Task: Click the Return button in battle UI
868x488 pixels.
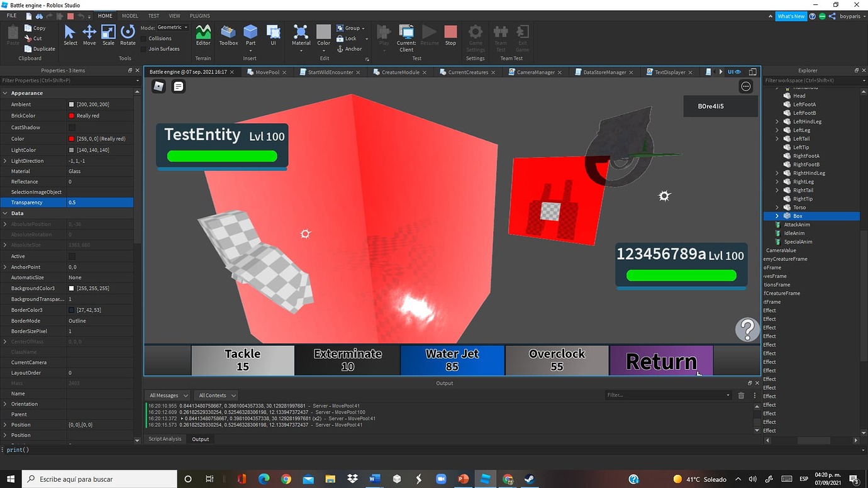Action: [x=661, y=360]
